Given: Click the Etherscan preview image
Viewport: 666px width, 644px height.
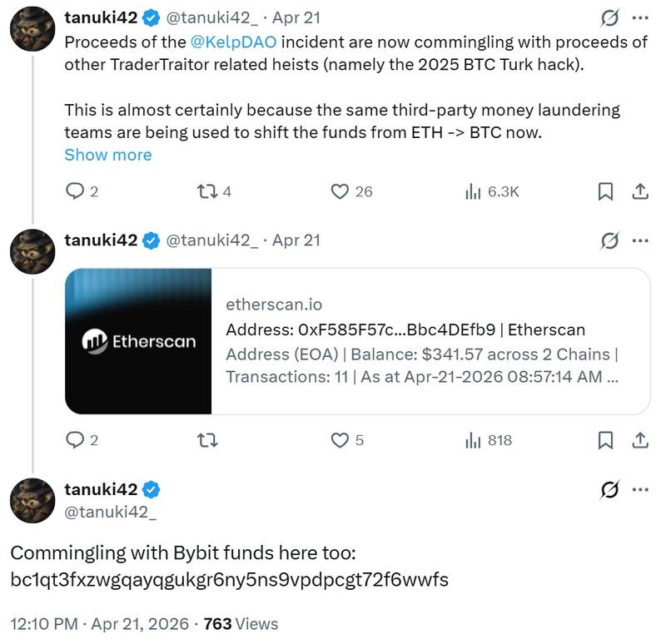Looking at the screenshot, I should point(137,339).
